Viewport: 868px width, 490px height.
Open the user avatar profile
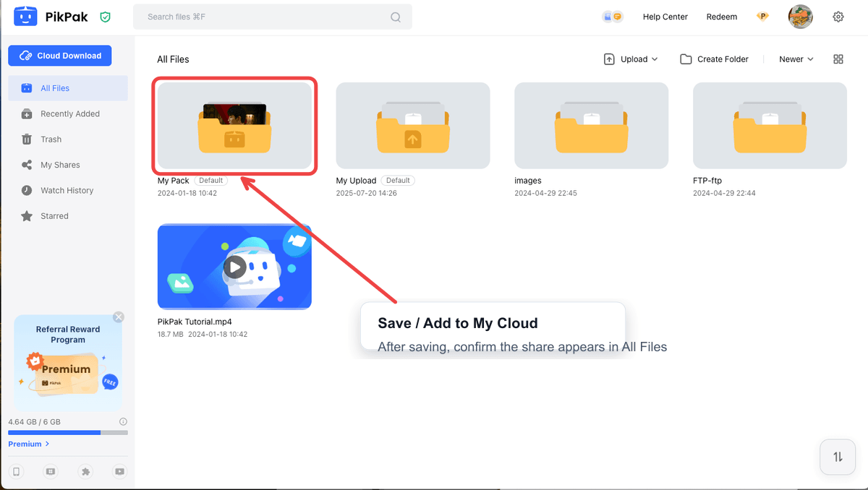coord(801,17)
